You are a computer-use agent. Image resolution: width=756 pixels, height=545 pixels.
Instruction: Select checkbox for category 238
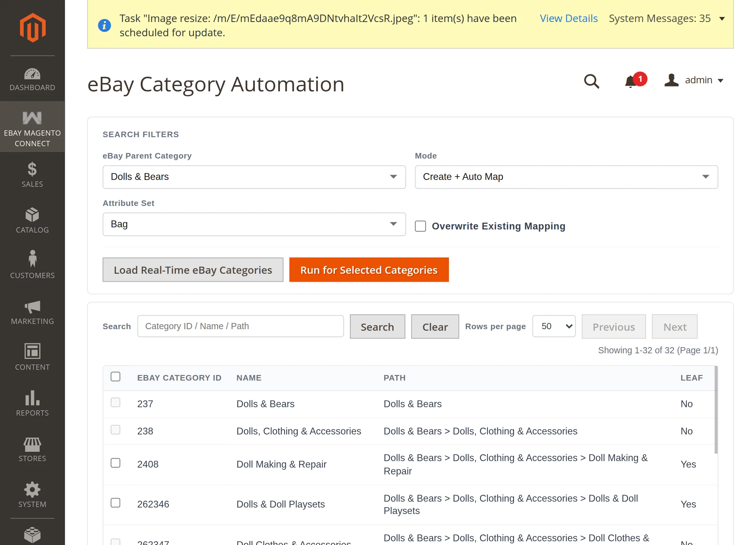[x=115, y=430]
